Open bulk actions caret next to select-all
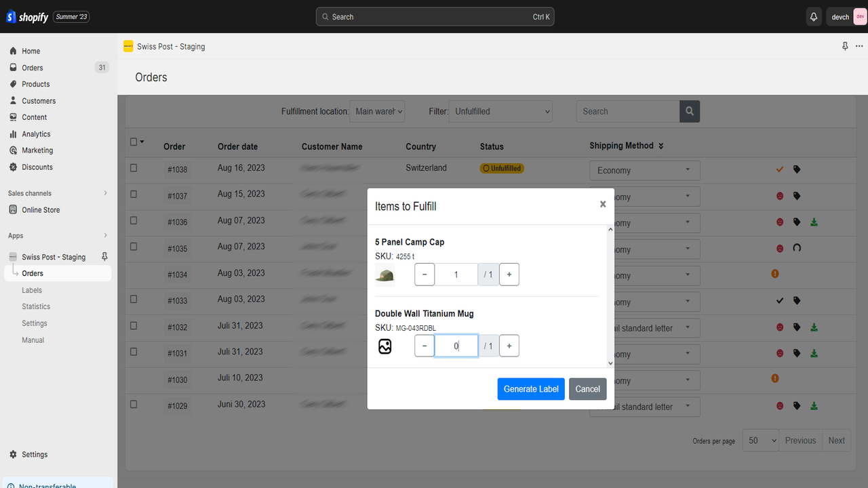This screenshot has width=868, height=488. point(142,142)
